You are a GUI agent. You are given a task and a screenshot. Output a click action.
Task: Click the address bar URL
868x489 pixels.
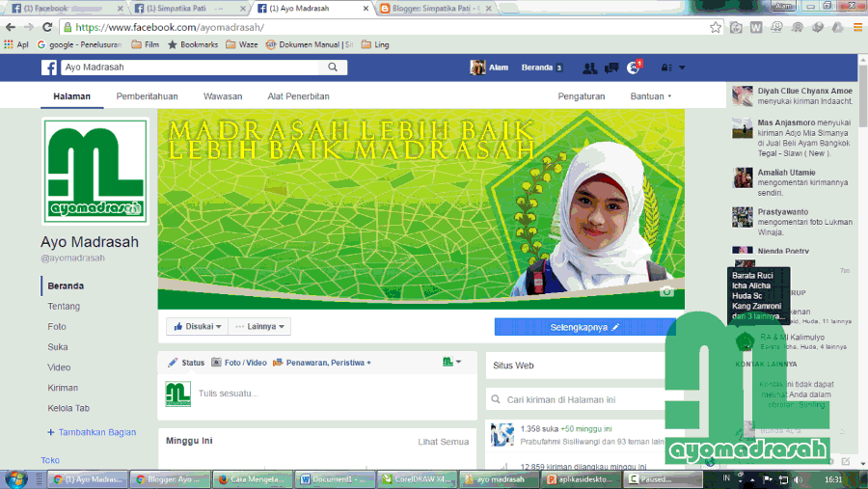[x=170, y=27]
